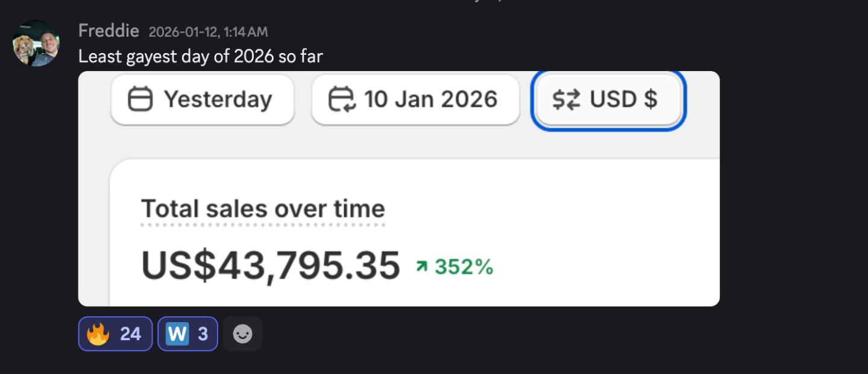Open the USD $ currency selector
The width and height of the screenshot is (868, 374).
[x=608, y=99]
